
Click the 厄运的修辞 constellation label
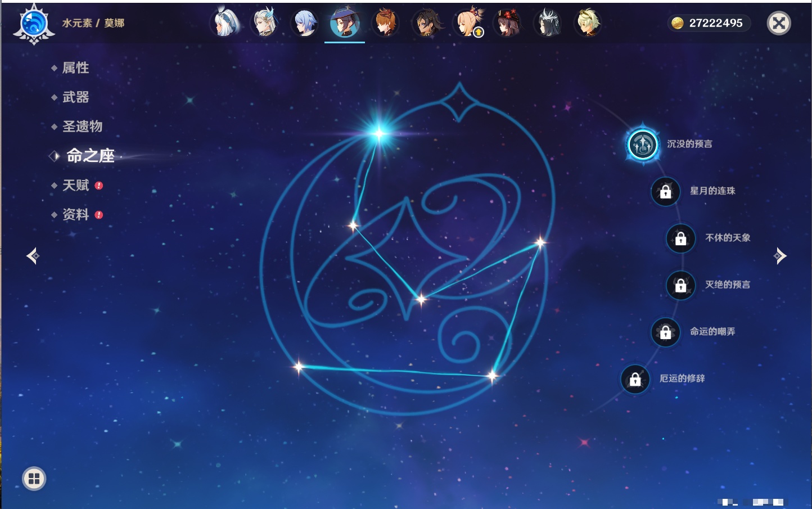pyautogui.click(x=682, y=379)
